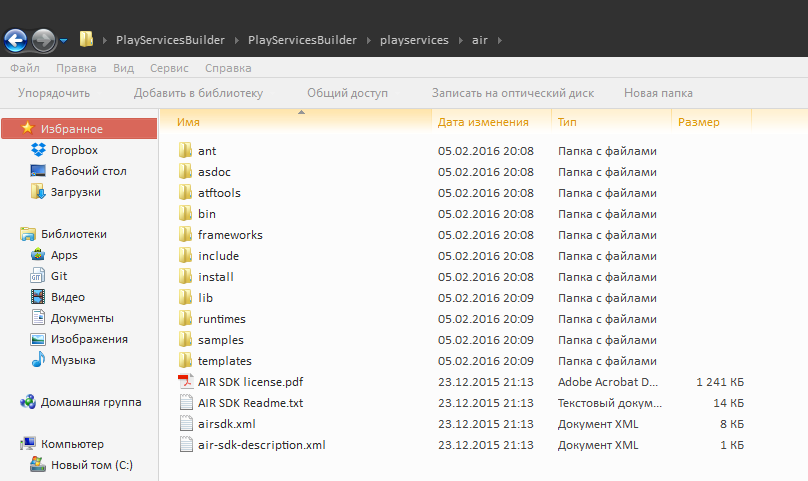Image resolution: width=808 pixels, height=481 pixels.
Task: Click Adobe Acrobat D... type cell
Action: pos(608,382)
